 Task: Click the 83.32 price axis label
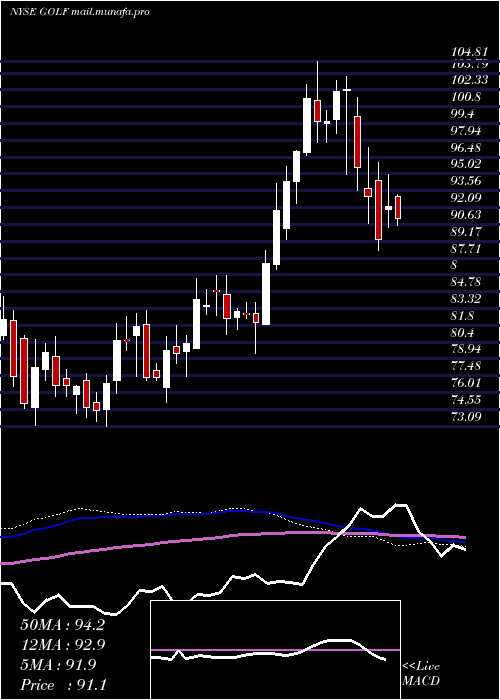click(x=466, y=299)
